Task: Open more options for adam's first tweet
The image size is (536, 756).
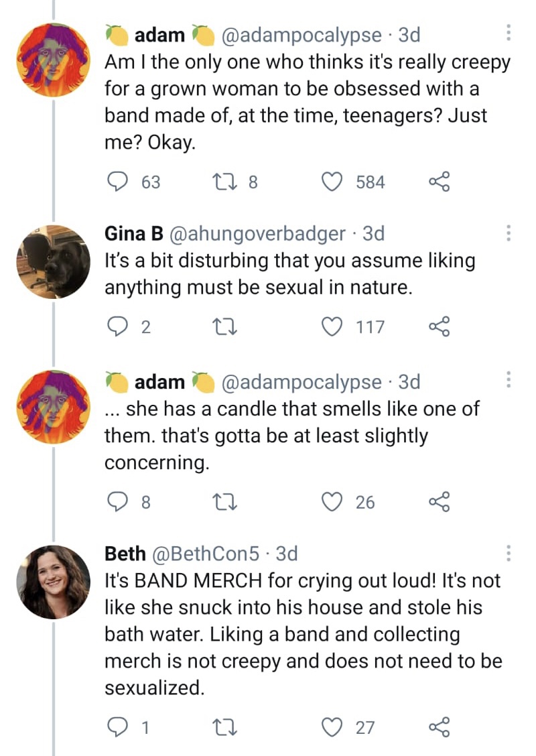Action: point(508,33)
